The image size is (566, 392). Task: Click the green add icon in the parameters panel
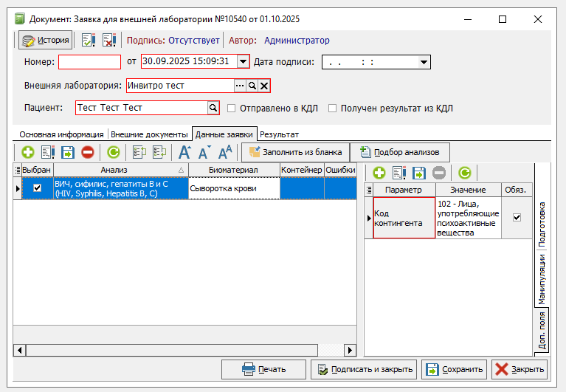tap(379, 173)
